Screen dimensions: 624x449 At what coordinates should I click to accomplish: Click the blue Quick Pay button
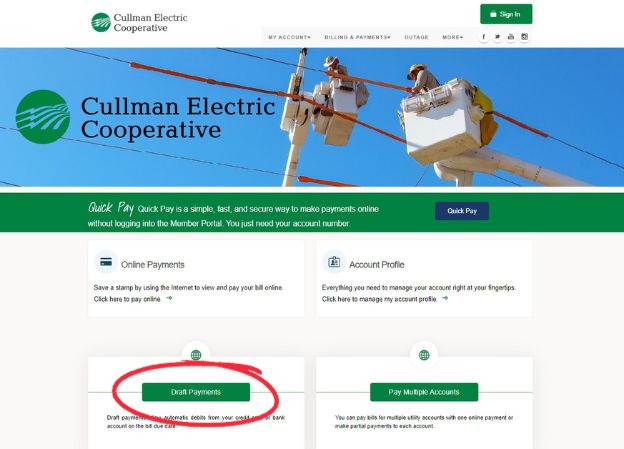click(x=462, y=211)
